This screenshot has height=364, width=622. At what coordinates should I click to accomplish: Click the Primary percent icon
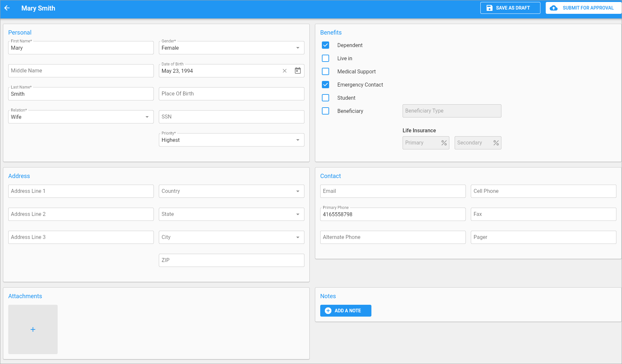click(x=444, y=143)
